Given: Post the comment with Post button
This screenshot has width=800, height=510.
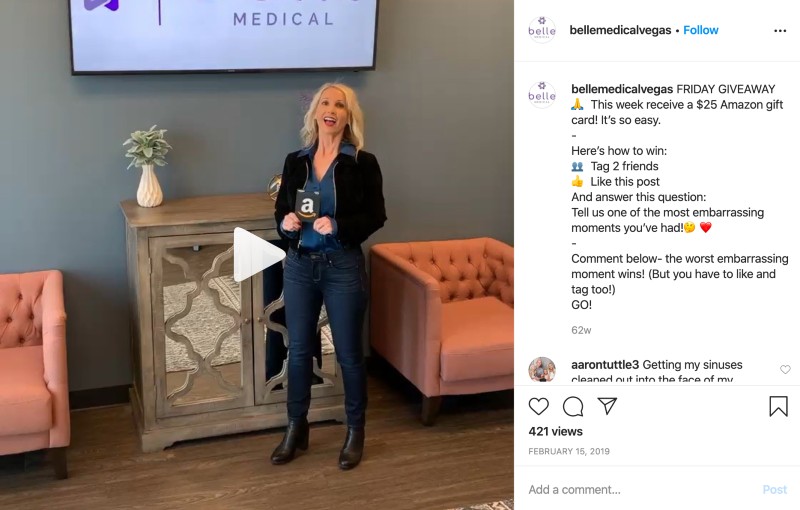Looking at the screenshot, I should click(x=774, y=490).
